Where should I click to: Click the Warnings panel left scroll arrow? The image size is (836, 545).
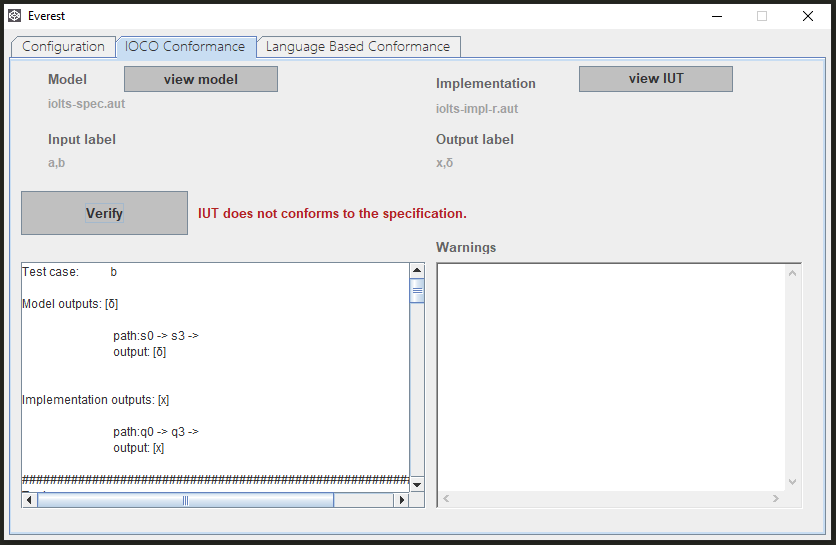point(446,498)
